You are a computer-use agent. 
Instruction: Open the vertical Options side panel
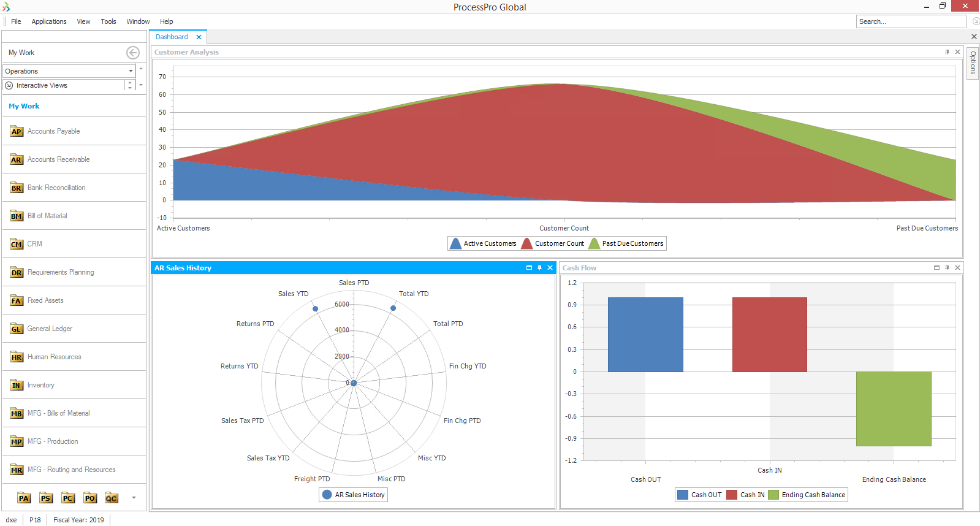tap(973, 63)
